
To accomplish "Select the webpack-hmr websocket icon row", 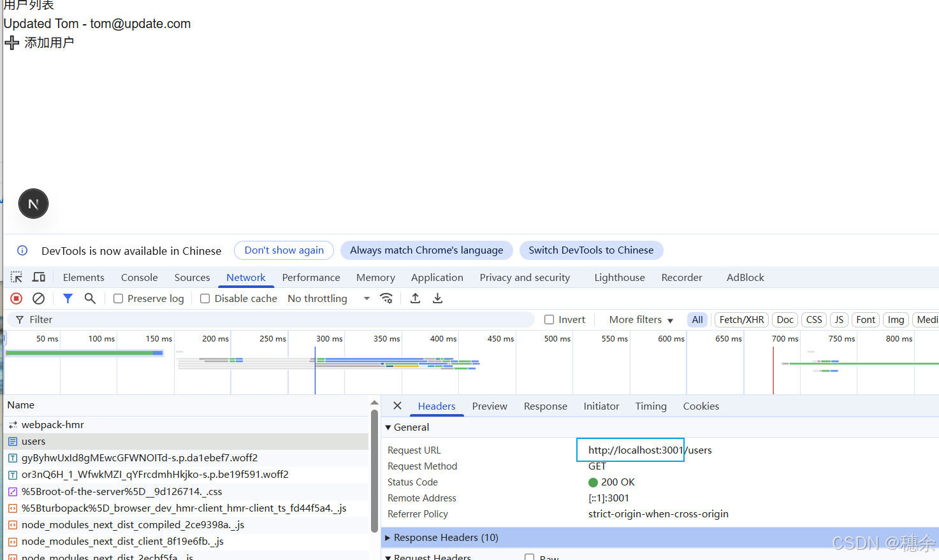I will [x=13, y=424].
